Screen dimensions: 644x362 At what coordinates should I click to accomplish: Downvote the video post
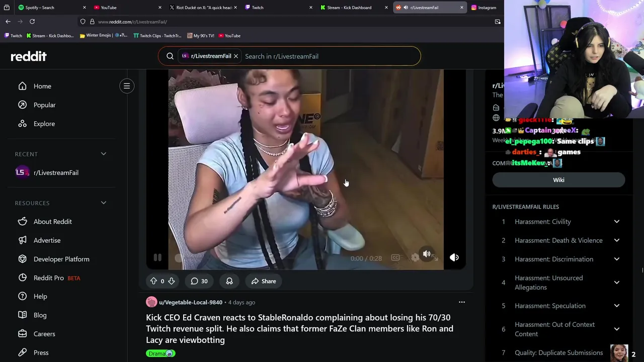pyautogui.click(x=171, y=281)
